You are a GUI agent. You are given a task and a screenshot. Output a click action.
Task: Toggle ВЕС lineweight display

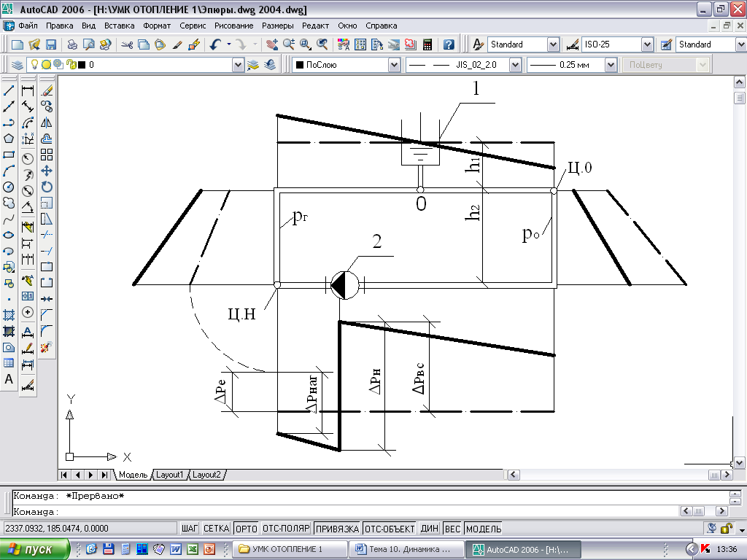point(452,529)
